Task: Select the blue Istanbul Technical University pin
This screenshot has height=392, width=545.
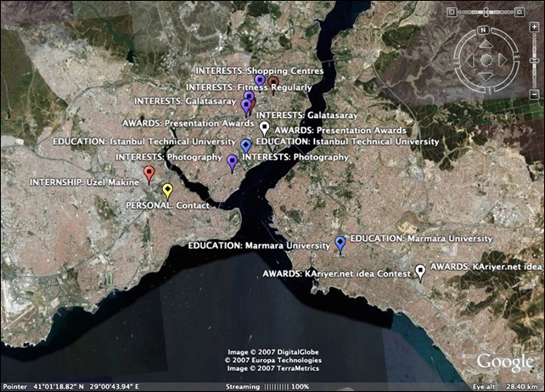Action: 246,145
